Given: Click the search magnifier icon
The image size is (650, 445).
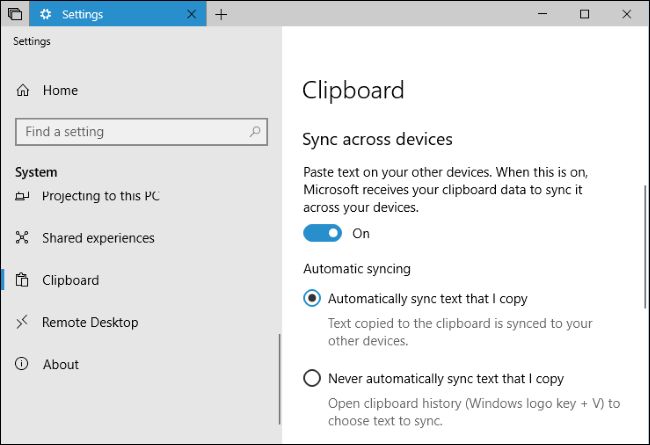Looking at the screenshot, I should 255,132.
